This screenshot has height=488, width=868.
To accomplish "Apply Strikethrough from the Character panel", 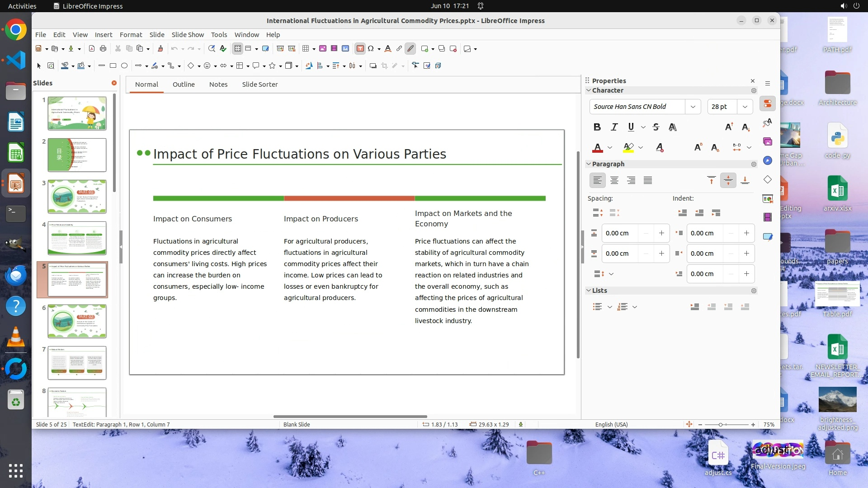I will pyautogui.click(x=656, y=127).
